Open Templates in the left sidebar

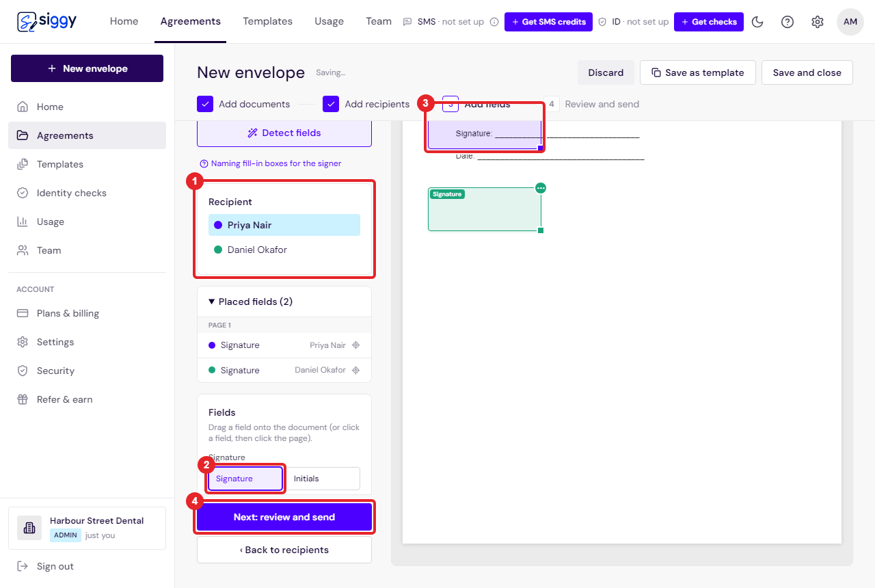point(87,164)
